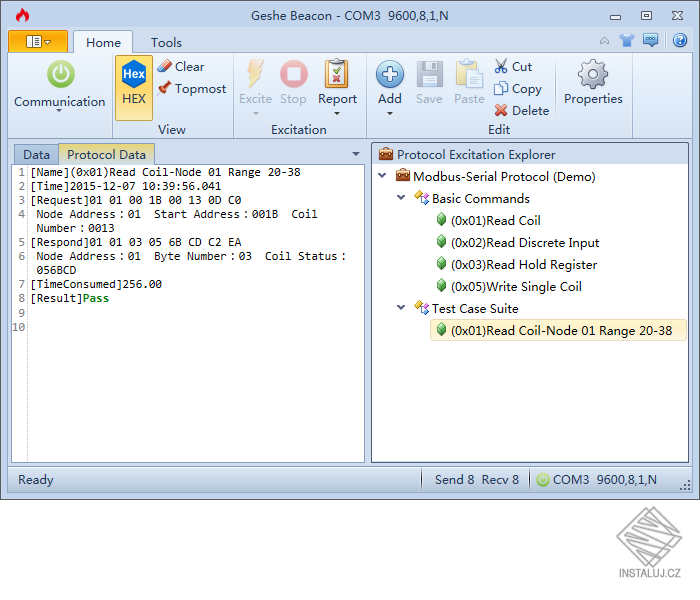Minimize the ribbon with the up arrow
Screen dimensions: 700x600
[604, 41]
